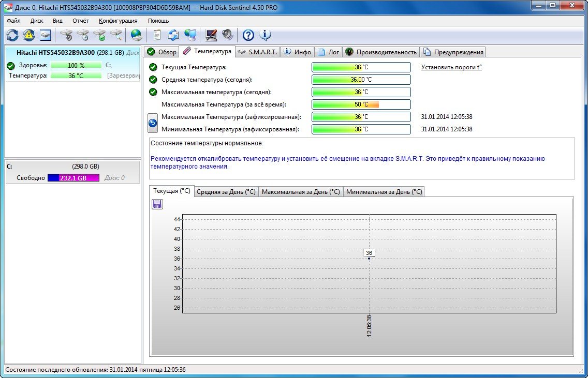Screen dimensions: 588x378
Task: Select the Минимальная за День (°C) chart tab
Action: [x=384, y=191]
